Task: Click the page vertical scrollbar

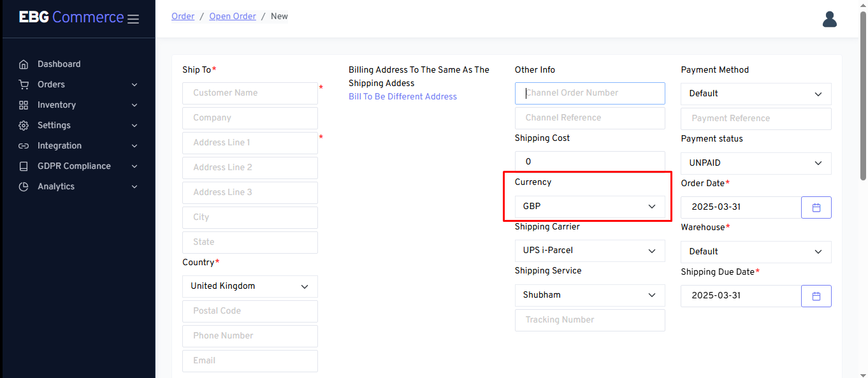Action: 863,96
